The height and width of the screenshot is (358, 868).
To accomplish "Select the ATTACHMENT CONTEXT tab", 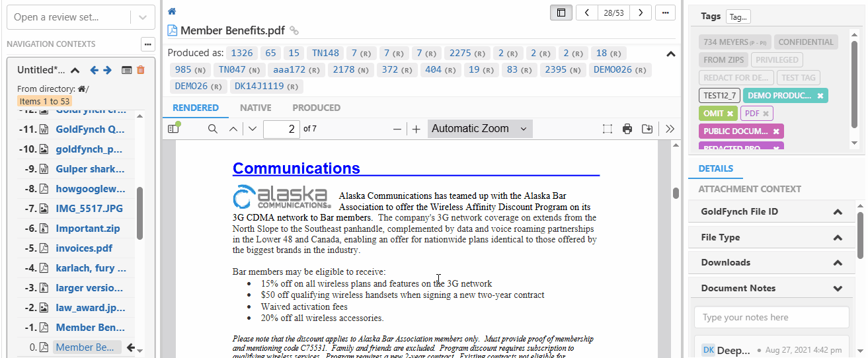I will click(750, 189).
